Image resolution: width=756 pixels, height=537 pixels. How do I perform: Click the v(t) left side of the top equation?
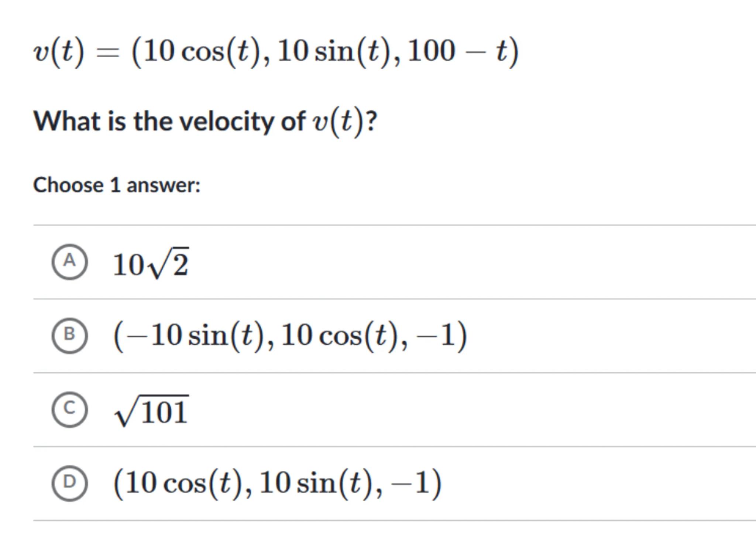(59, 52)
